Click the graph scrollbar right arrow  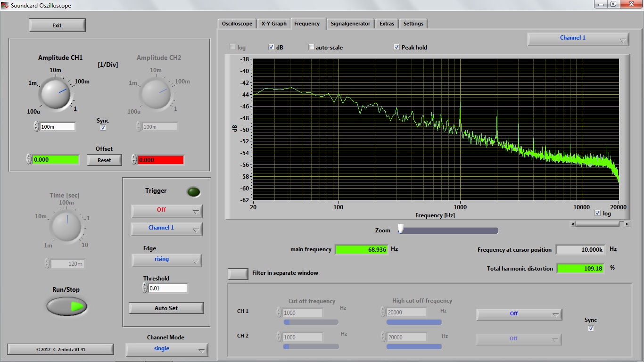tap(627, 224)
